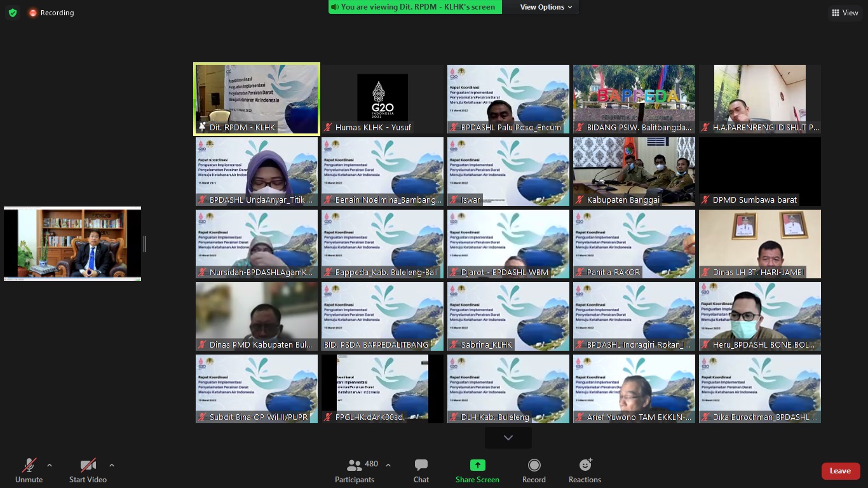This screenshot has height=488, width=868.
Task: Open the Participants list
Action: point(355,471)
